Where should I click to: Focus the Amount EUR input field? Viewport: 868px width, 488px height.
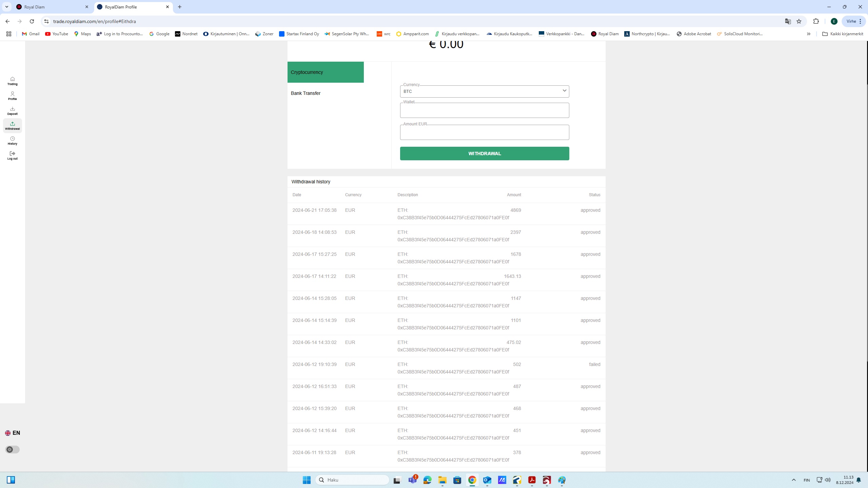point(484,133)
